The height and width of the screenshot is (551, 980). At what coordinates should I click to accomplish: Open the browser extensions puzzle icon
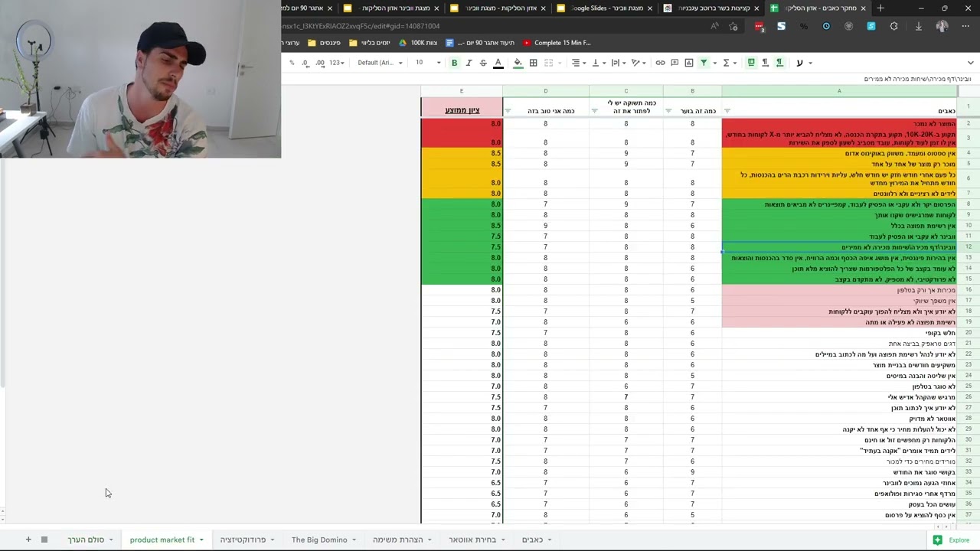tap(893, 26)
